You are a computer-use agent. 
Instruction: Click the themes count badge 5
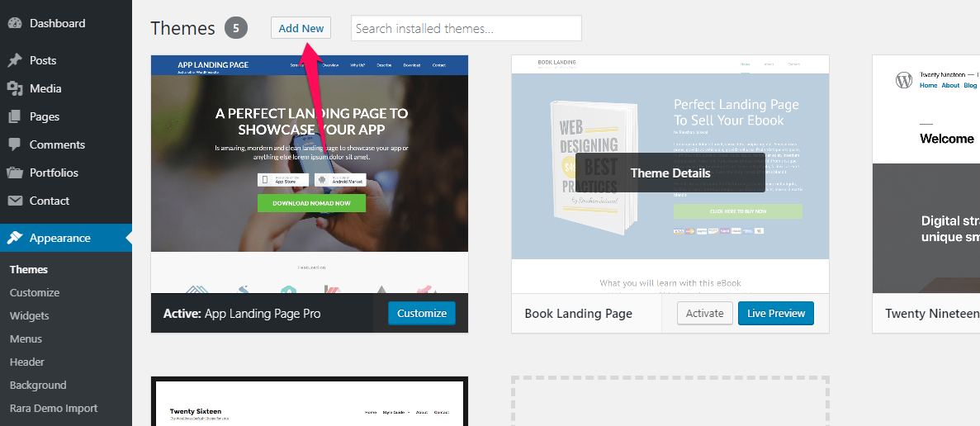pos(236,28)
